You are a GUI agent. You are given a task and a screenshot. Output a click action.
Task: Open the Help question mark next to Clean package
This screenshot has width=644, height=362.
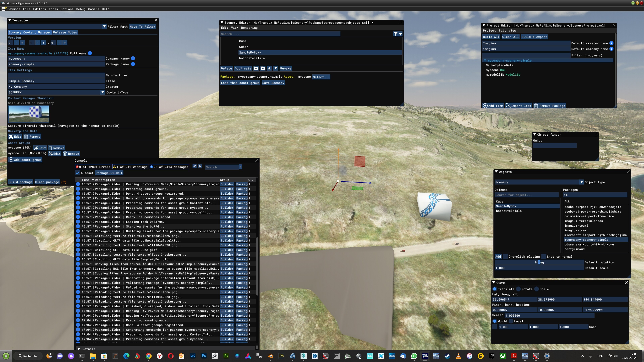click(64, 182)
